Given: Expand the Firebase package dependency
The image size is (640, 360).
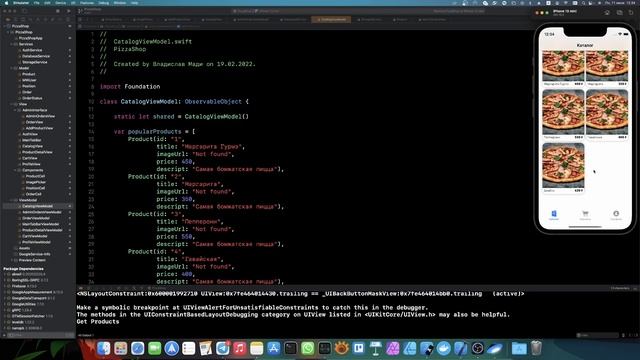Looking at the screenshot, I should (x=5, y=286).
